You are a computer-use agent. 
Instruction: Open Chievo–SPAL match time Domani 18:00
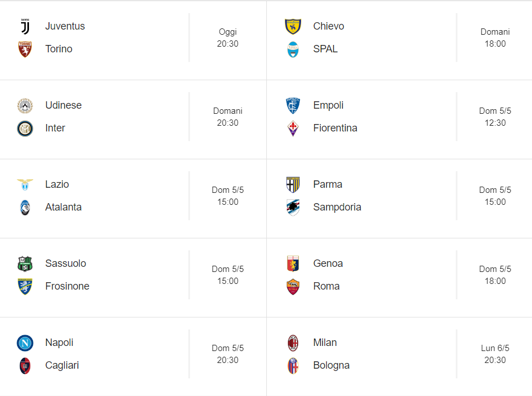pyautogui.click(x=495, y=38)
